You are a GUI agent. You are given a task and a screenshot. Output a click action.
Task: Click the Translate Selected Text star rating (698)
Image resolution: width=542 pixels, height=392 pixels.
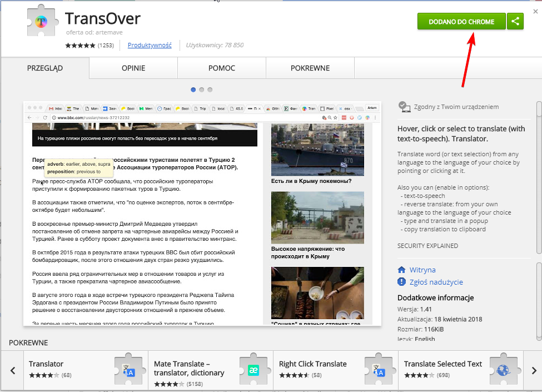[419, 375]
